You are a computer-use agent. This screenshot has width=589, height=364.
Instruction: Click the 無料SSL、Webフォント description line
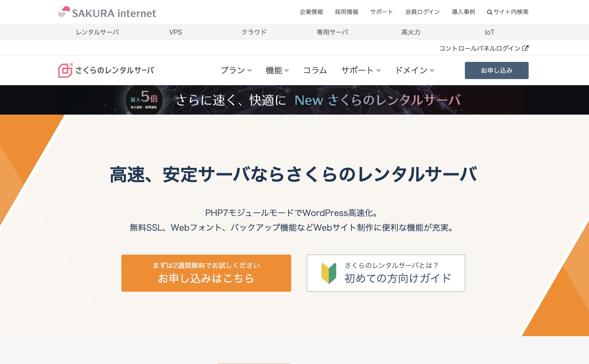pyautogui.click(x=291, y=227)
